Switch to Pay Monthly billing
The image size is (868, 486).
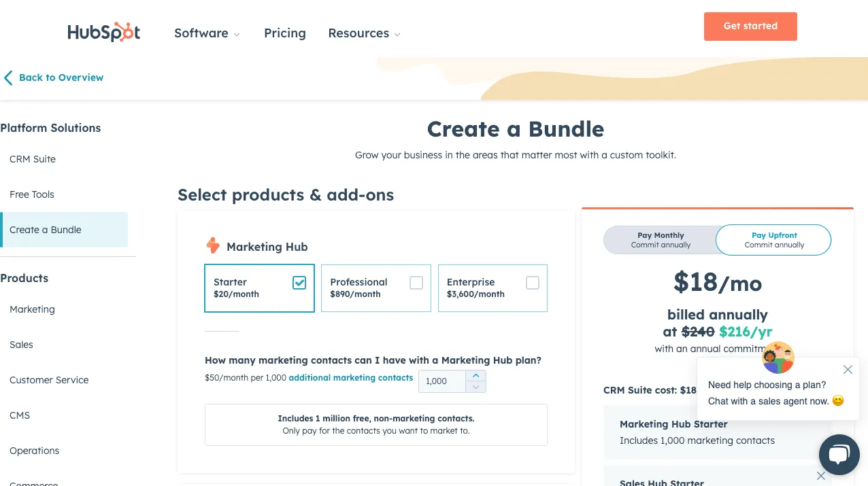click(661, 240)
